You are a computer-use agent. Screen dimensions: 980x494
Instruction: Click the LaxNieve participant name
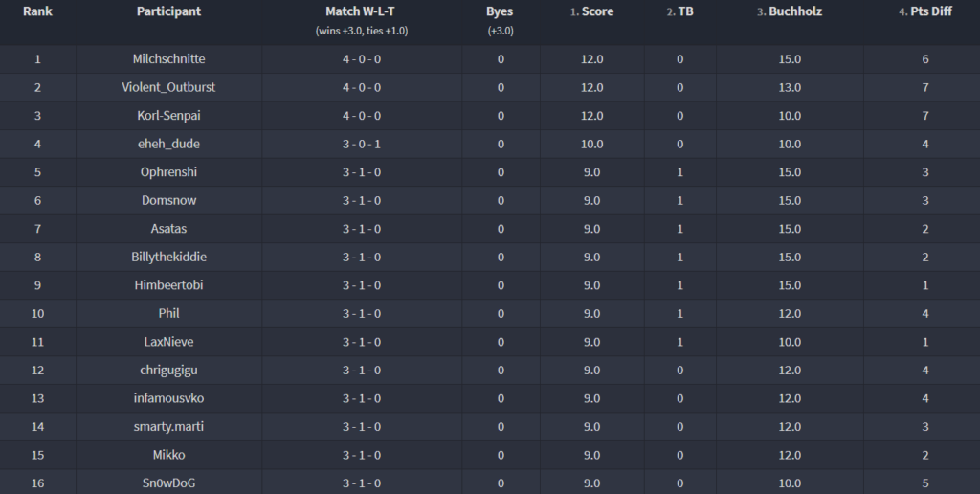tap(168, 342)
